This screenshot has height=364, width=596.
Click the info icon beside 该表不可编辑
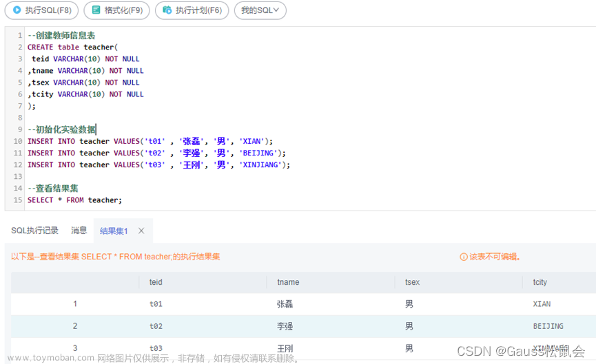click(x=463, y=257)
